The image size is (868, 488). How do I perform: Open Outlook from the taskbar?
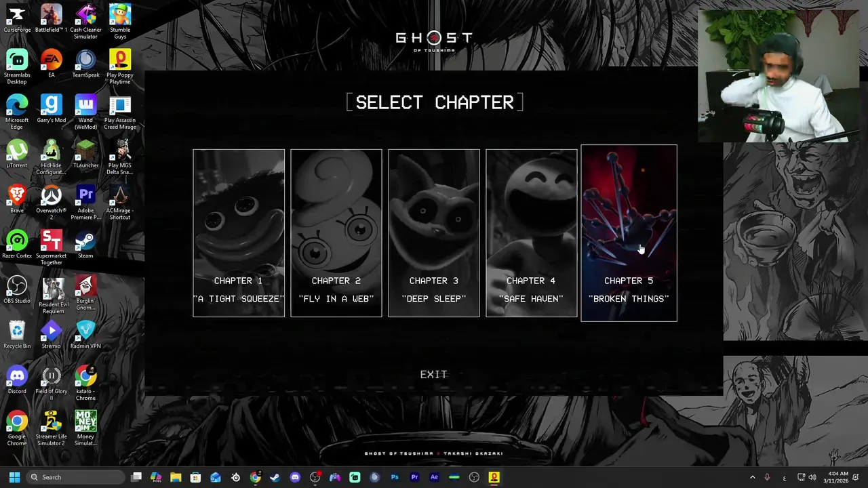(216, 477)
